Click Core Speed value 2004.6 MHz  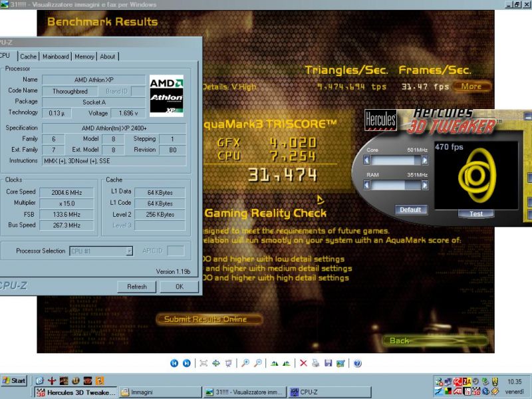66,192
